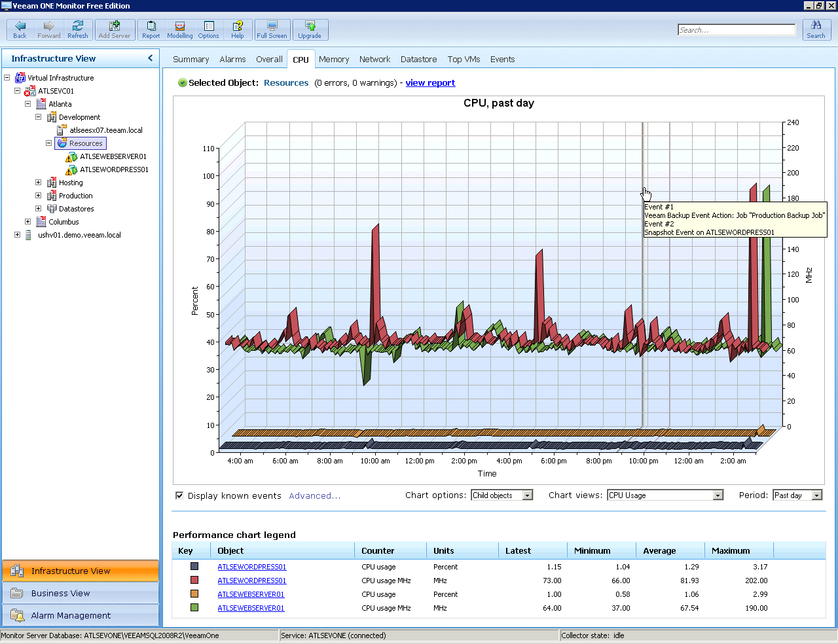Viewport: 838px width, 644px height.
Task: Switch to the Events tab
Action: coord(503,60)
